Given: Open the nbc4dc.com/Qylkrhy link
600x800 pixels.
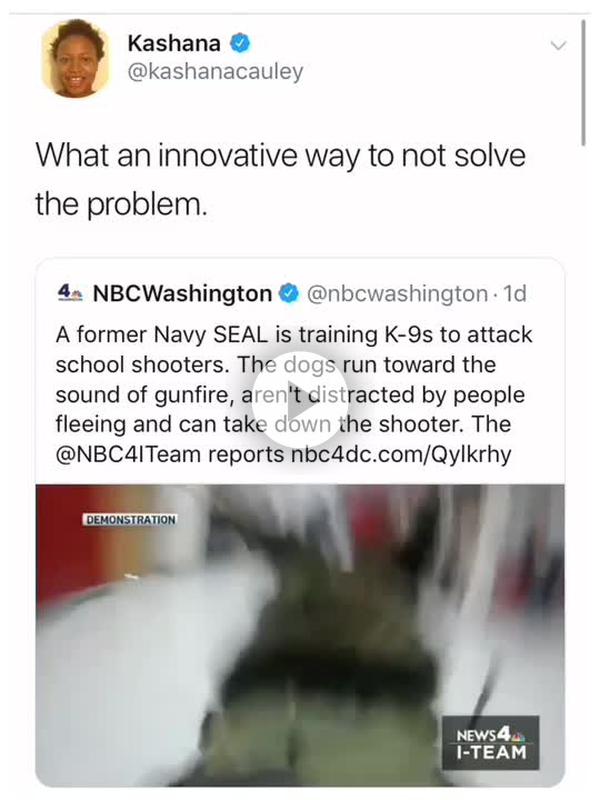Looking at the screenshot, I should point(401,455).
